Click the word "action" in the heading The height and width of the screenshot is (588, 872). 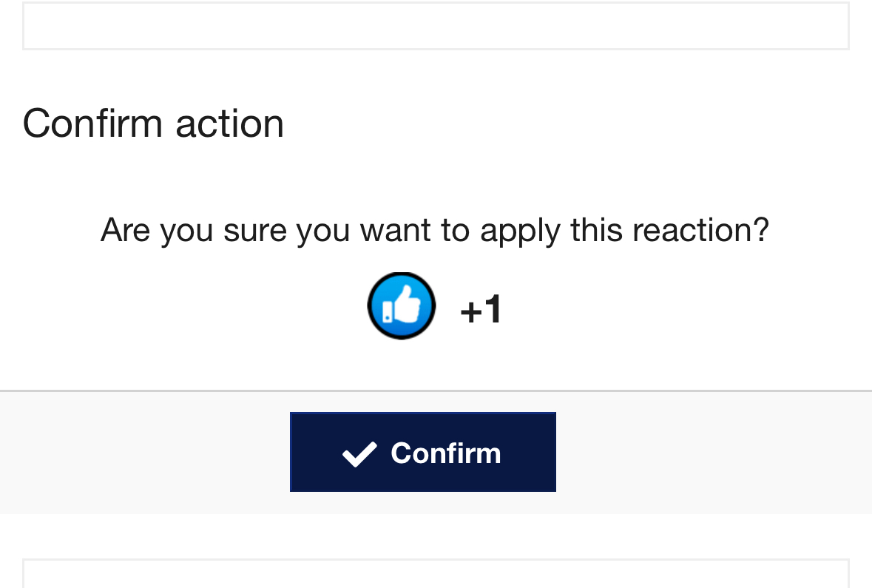pyautogui.click(x=230, y=123)
